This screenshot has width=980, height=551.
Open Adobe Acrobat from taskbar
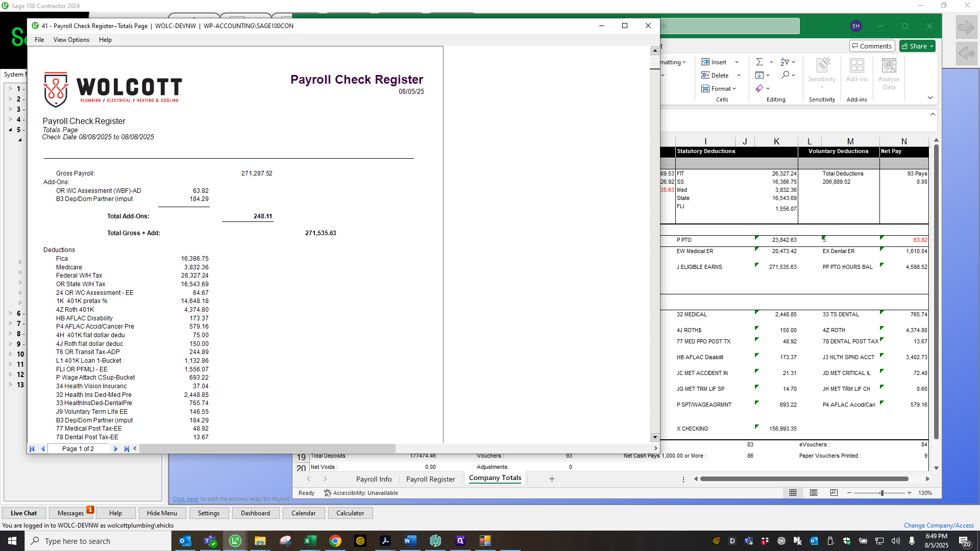pyautogui.click(x=385, y=541)
